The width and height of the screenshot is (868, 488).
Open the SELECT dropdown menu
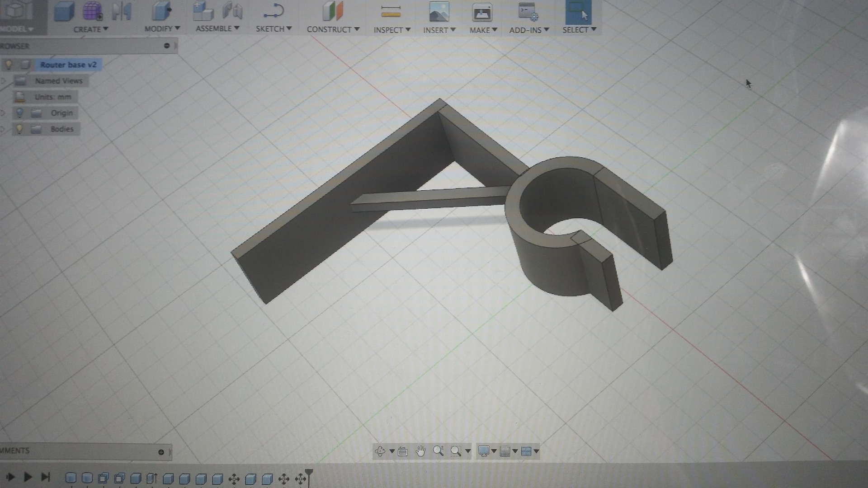pos(579,29)
